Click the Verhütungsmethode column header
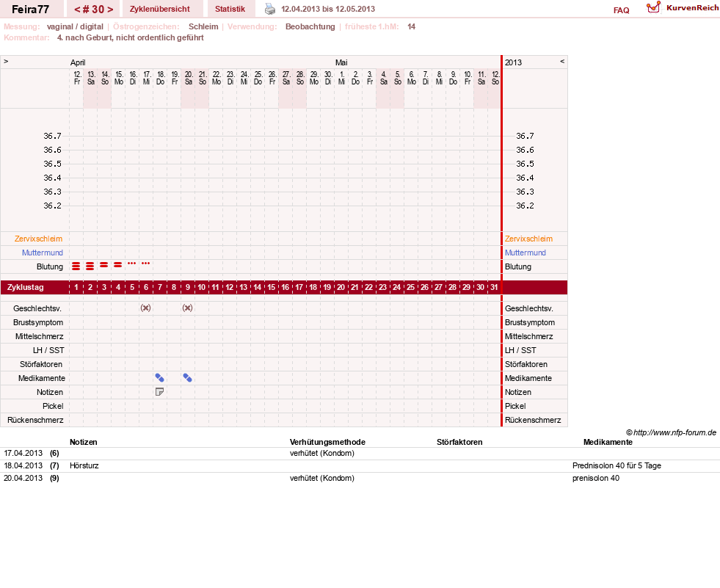The image size is (720, 588). pyautogui.click(x=327, y=442)
